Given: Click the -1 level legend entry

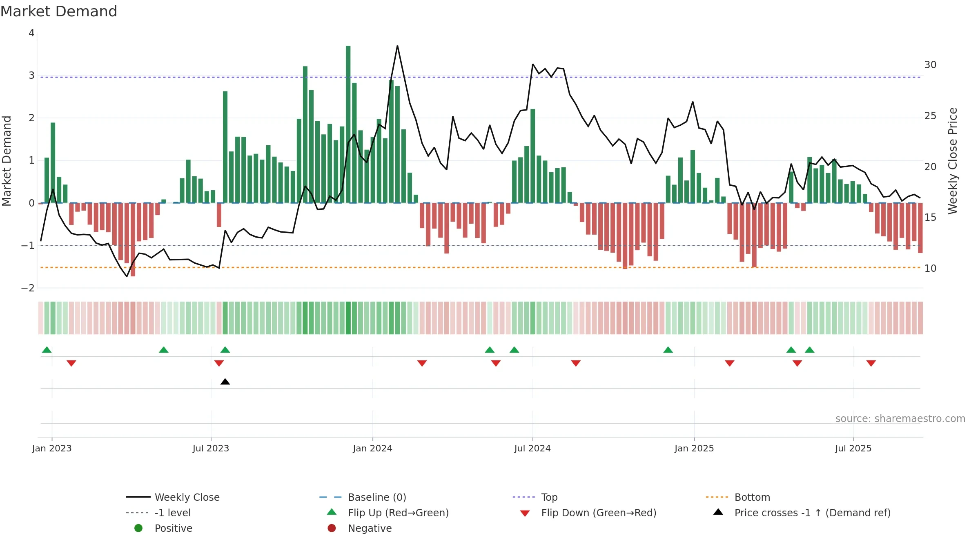Looking at the screenshot, I should click(158, 513).
